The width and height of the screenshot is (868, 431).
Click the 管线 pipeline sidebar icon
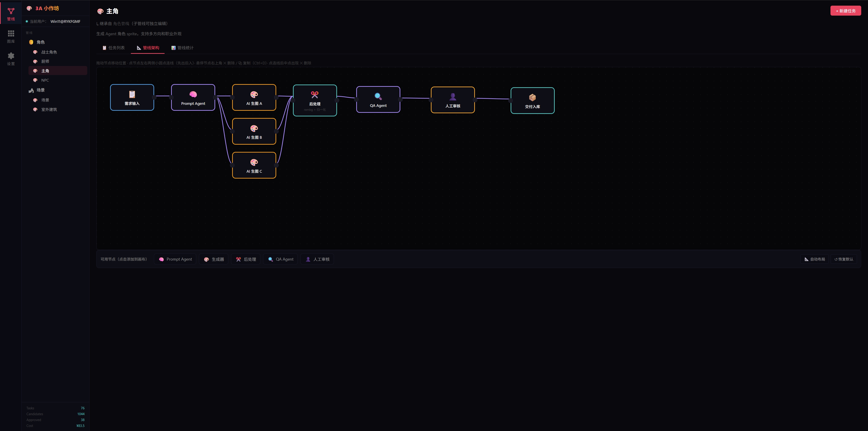pos(11,14)
